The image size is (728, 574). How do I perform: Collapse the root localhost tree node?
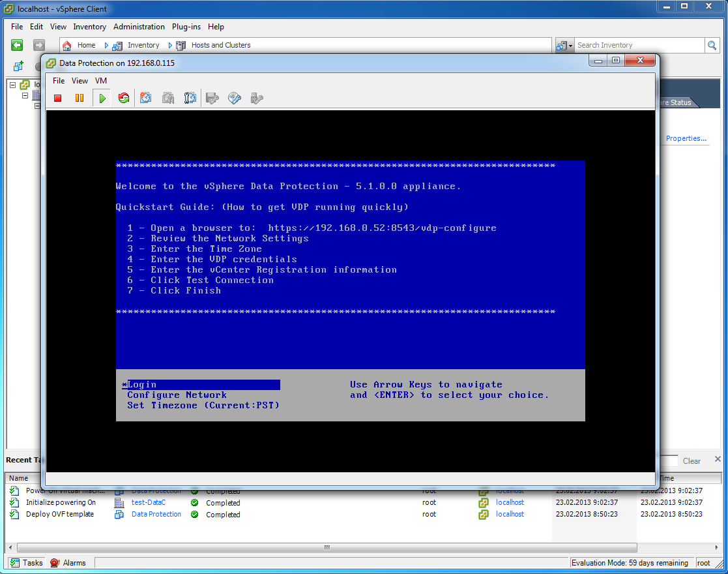pyautogui.click(x=13, y=85)
